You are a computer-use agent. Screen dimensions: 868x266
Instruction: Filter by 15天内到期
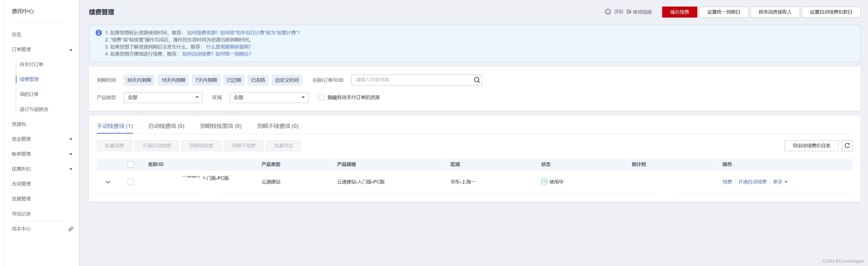(x=173, y=80)
